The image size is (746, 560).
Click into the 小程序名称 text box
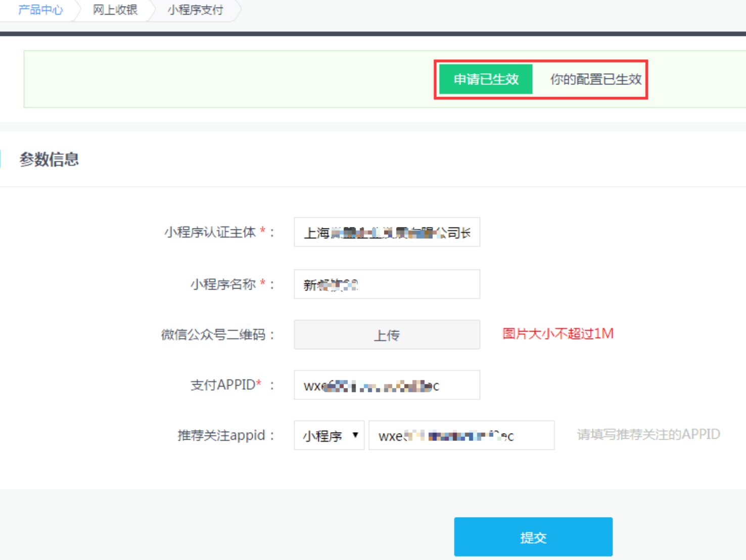(387, 285)
